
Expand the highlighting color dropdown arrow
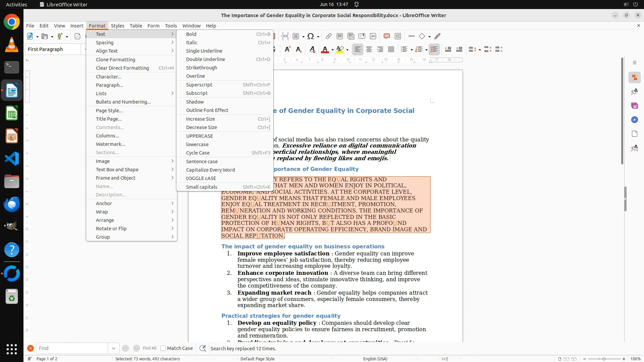(347, 50)
